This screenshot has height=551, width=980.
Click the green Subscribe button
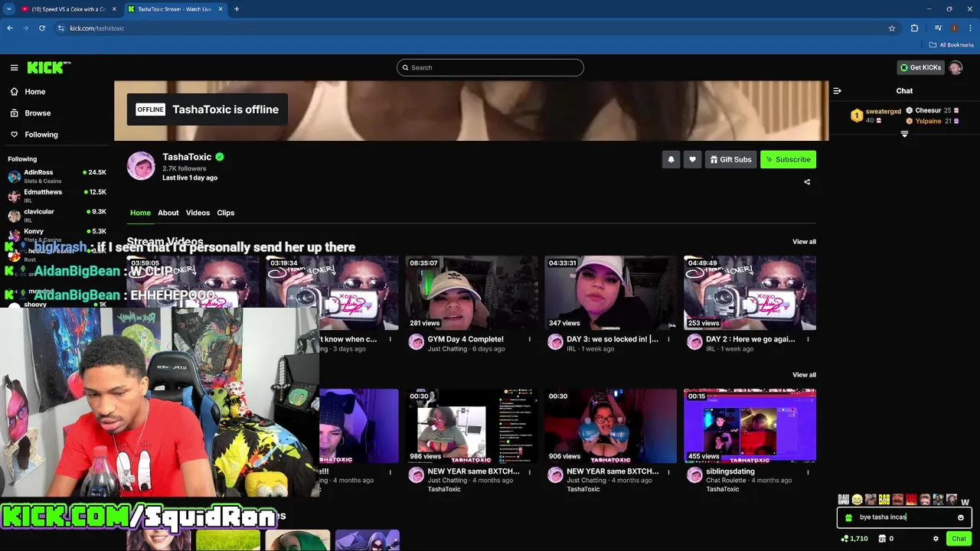(788, 159)
